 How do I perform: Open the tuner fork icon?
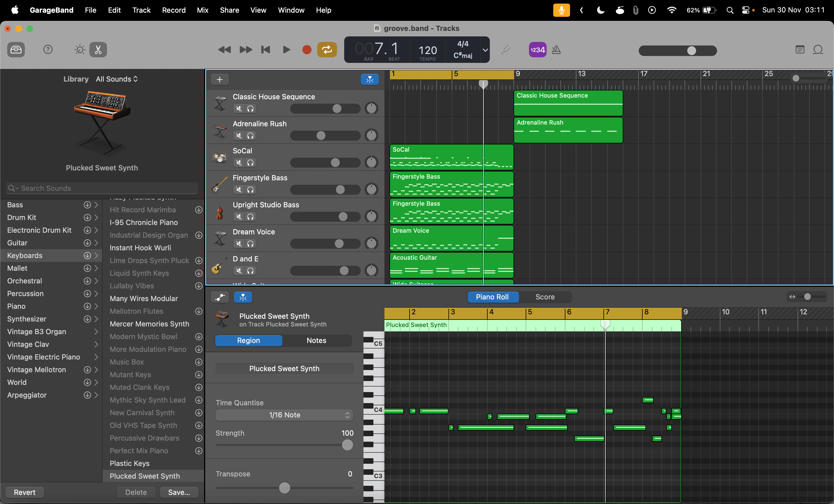[506, 50]
